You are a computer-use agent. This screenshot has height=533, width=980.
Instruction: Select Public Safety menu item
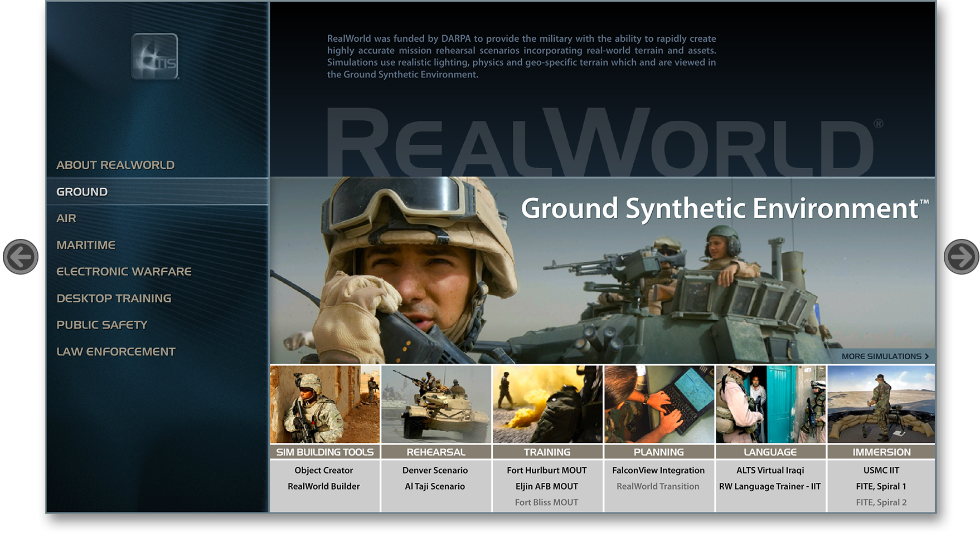102,325
